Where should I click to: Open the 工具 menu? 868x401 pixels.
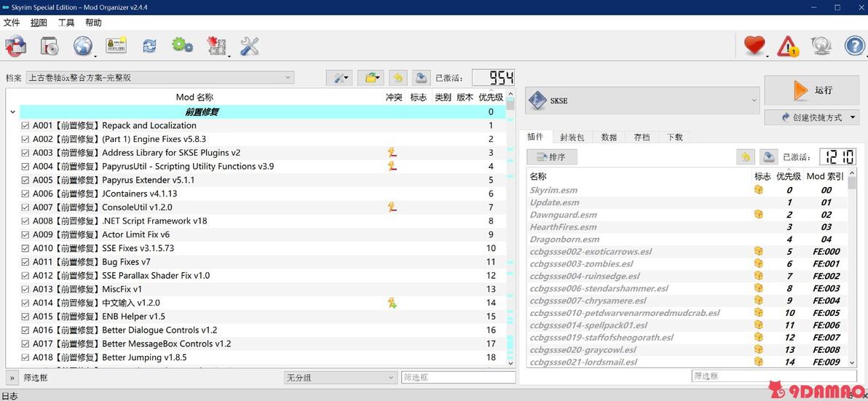pyautogui.click(x=66, y=23)
